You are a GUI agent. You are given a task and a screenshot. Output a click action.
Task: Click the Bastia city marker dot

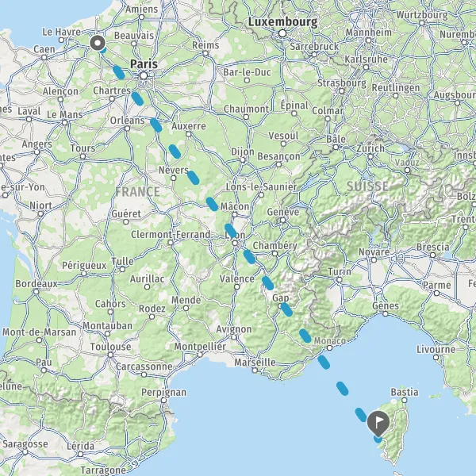click(x=404, y=400)
